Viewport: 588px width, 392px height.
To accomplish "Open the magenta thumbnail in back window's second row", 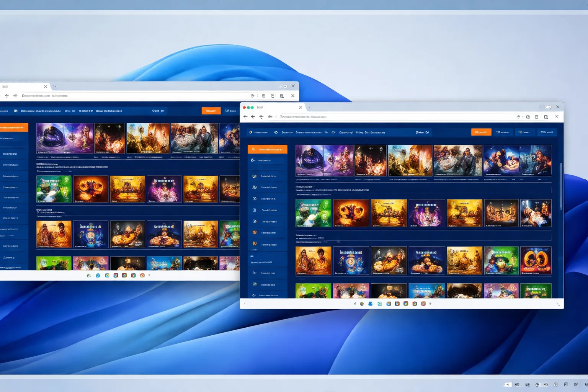I will [x=164, y=189].
